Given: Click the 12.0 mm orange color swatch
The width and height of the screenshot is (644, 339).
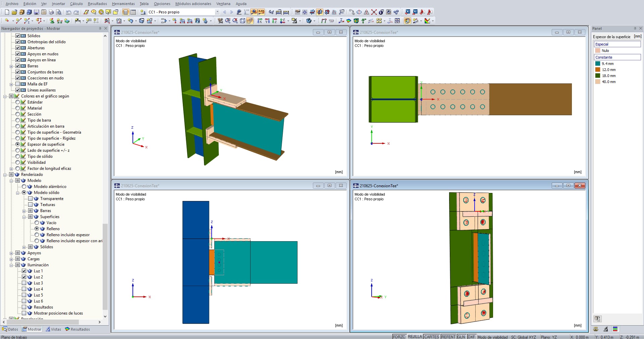Looking at the screenshot, I should 598,70.
